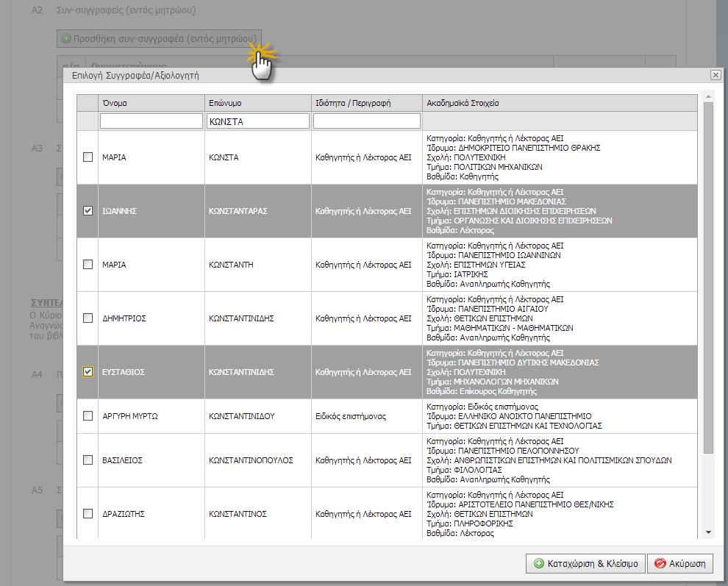
Task: Click the Ακαδημαϊκά Στοιχεία column header
Action: click(560, 103)
